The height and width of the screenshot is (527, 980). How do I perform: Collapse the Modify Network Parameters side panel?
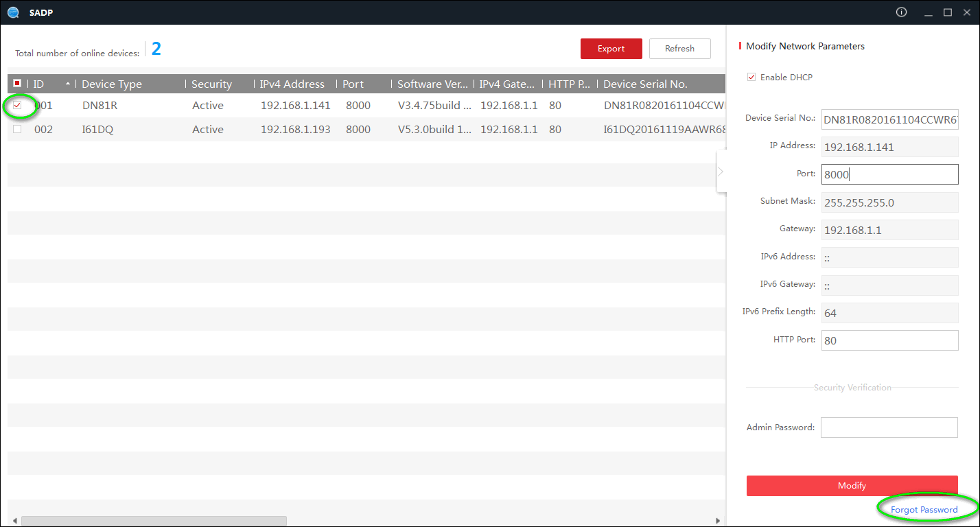click(721, 172)
